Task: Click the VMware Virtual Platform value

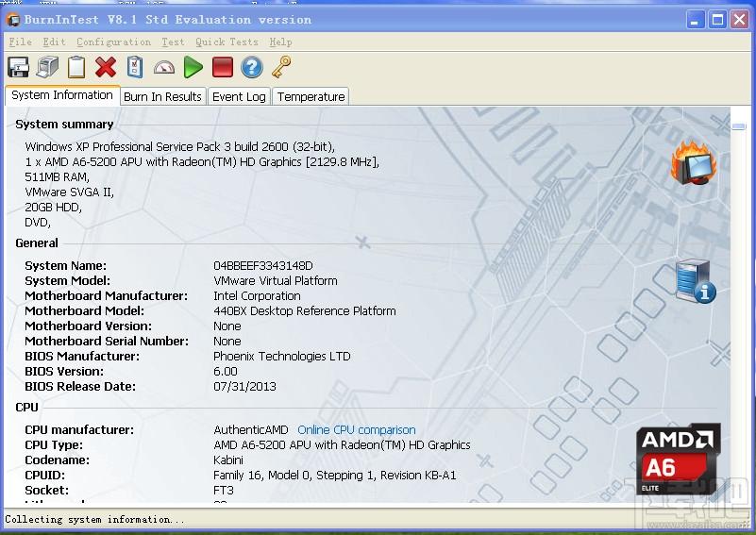Action: tap(276, 280)
